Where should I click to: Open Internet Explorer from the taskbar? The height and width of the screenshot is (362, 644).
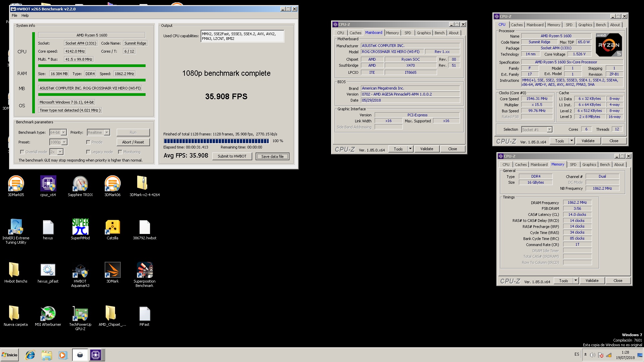[30, 355]
